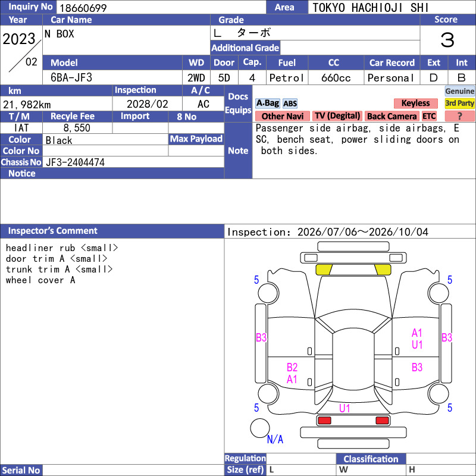Click the grade text L ターボ
The image size is (476, 476).
coord(242,33)
